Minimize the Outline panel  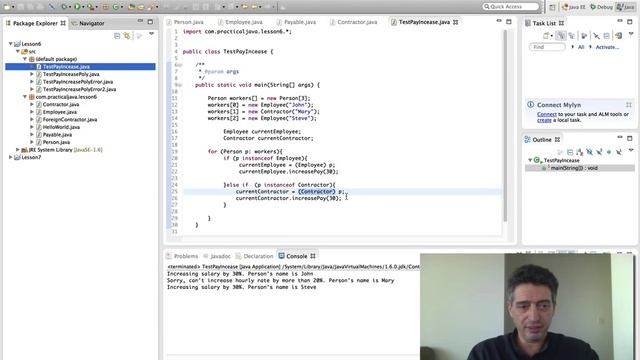click(x=620, y=137)
